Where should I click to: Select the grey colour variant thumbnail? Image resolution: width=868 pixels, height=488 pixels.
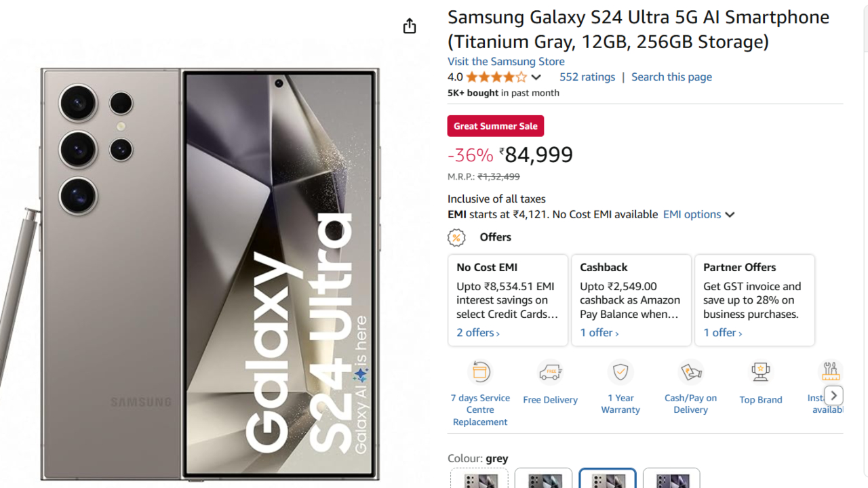607,480
